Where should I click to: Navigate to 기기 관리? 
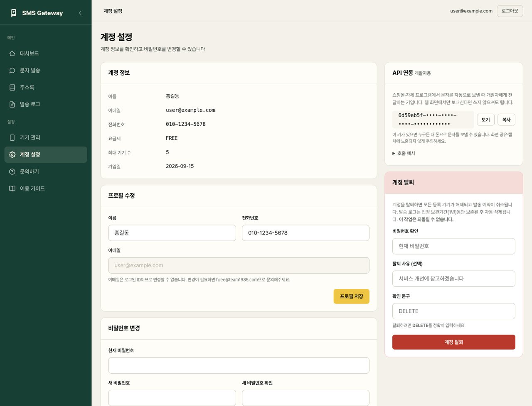click(x=46, y=137)
